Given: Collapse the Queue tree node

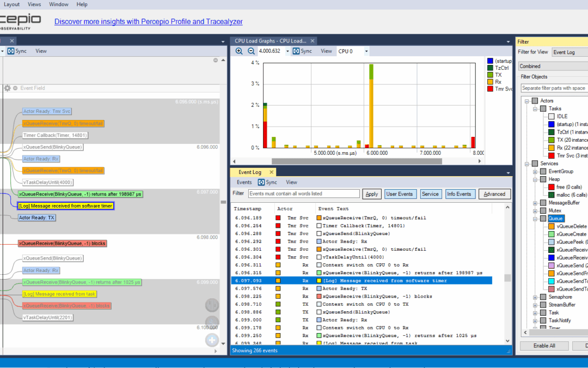Looking at the screenshot, I should [x=535, y=219].
